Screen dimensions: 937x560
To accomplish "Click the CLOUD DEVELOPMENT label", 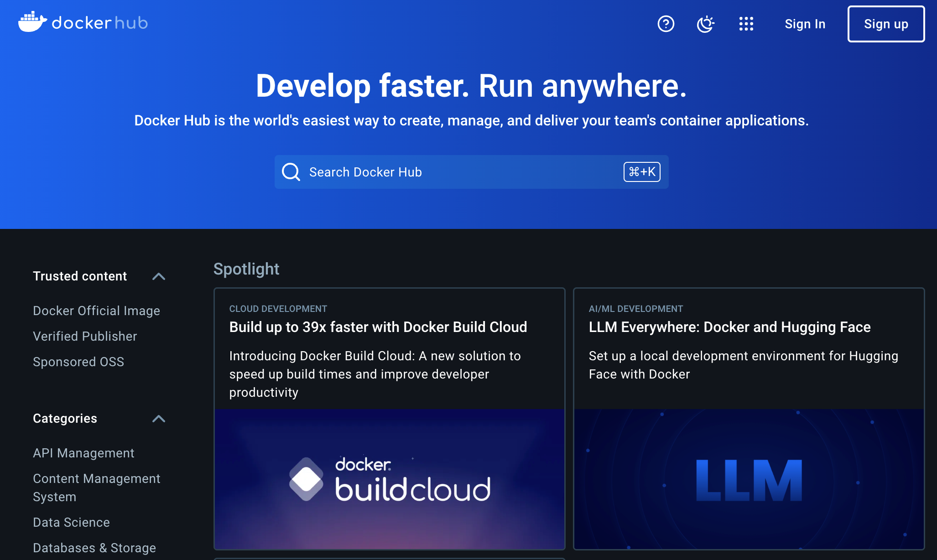I will [x=278, y=309].
